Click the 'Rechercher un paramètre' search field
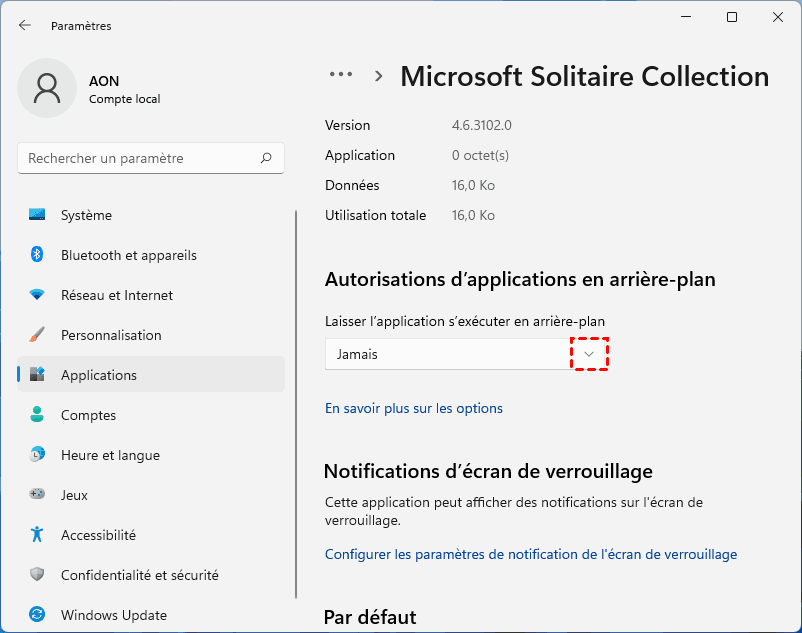The width and height of the screenshot is (802, 633). pyautogui.click(x=140, y=158)
